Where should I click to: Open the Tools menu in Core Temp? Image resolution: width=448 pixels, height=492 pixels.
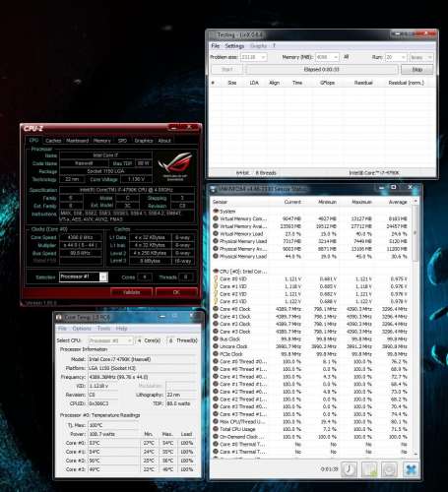[x=103, y=329]
